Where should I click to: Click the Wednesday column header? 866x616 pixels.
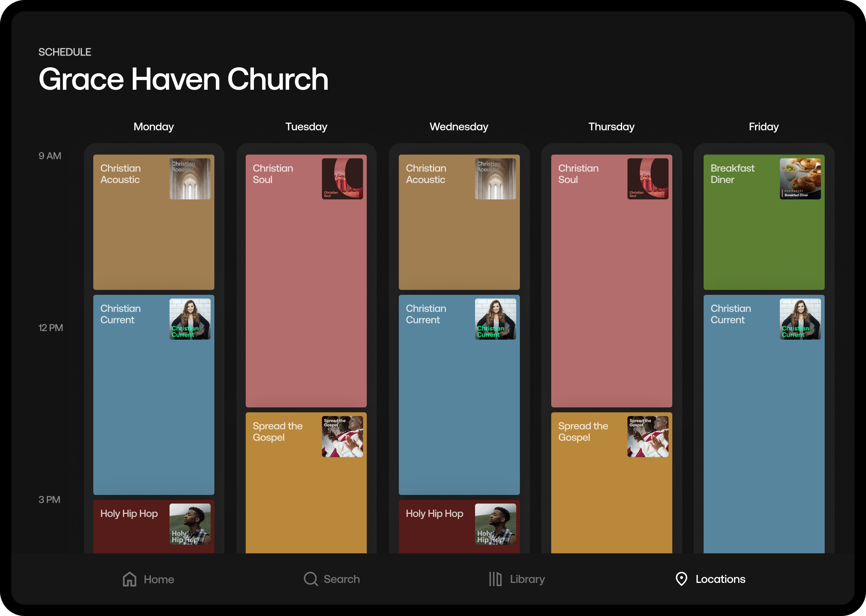[459, 127]
